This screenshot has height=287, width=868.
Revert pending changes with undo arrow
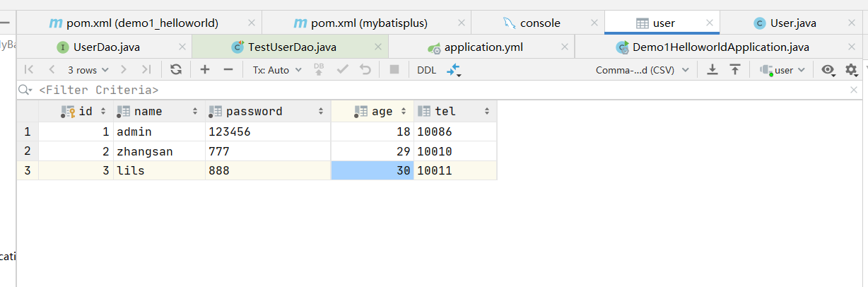(365, 70)
